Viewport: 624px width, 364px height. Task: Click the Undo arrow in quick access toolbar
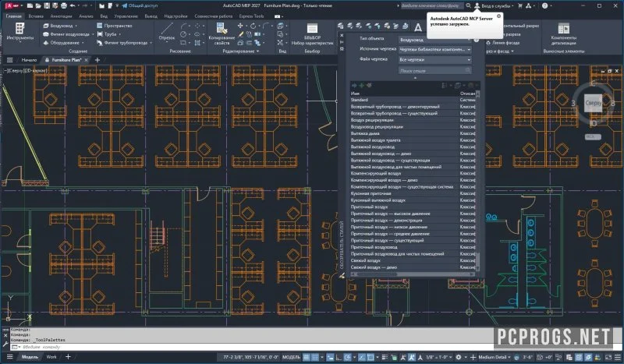[x=73, y=5]
